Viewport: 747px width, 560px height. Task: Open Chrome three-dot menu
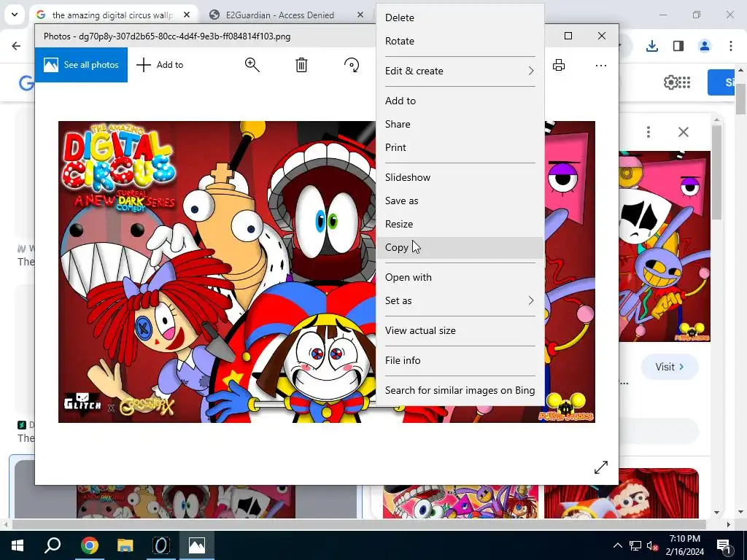(730, 46)
